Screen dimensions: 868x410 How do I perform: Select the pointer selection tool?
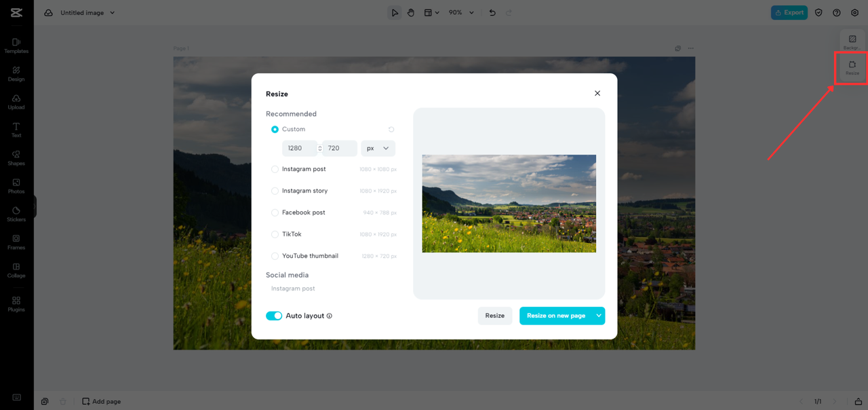tap(395, 13)
